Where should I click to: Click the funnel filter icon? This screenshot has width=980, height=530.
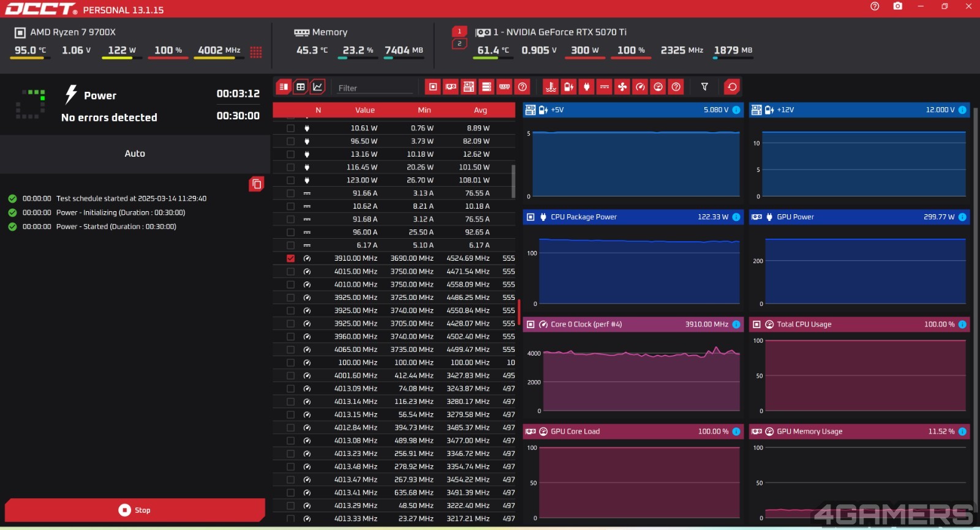(704, 87)
